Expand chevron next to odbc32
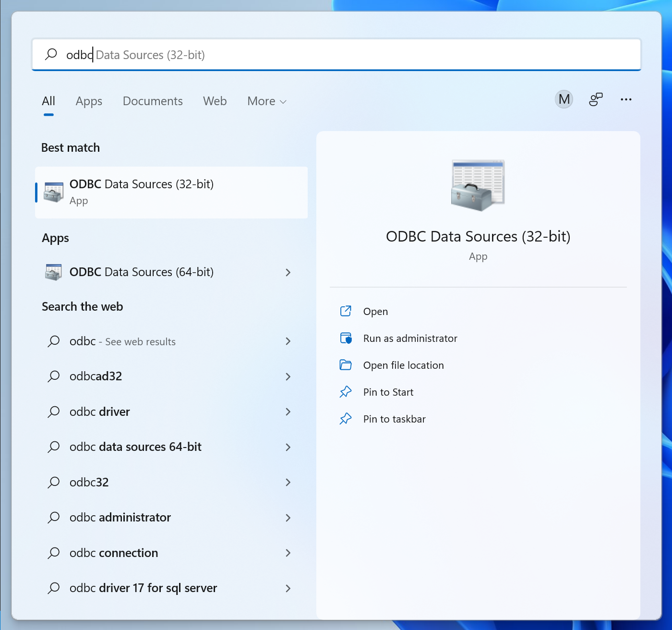 [x=288, y=483]
